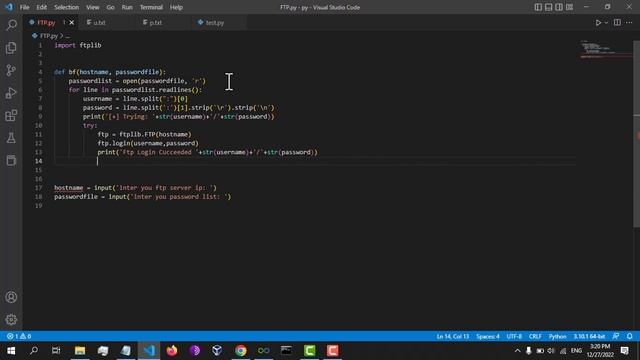Open the Go menu
This screenshot has height=360, width=640.
point(111,7)
